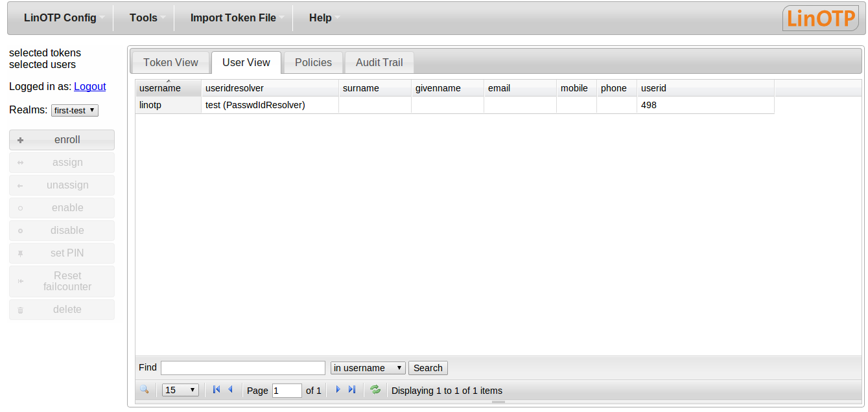Sort by the mobile column header
Viewport: 868px width, 412px height.
pyautogui.click(x=576, y=88)
